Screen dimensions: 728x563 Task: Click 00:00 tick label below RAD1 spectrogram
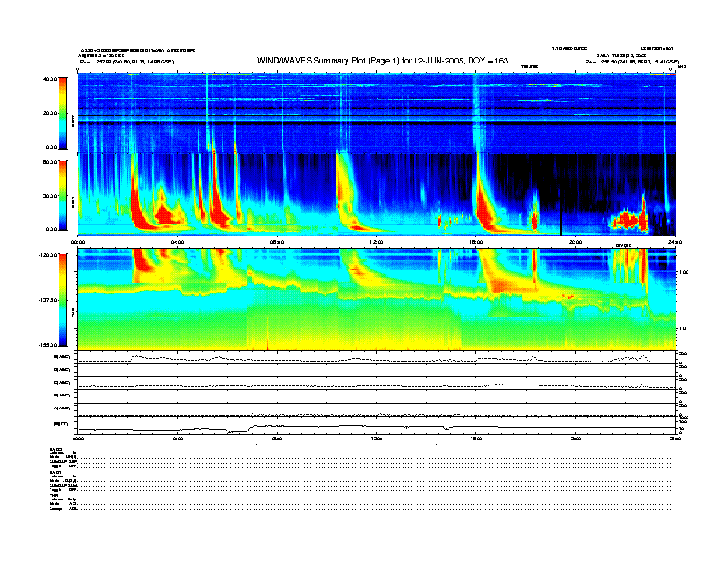[77, 242]
